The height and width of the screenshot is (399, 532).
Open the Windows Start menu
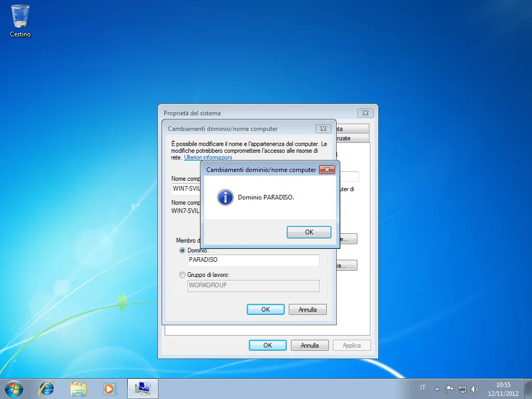[x=13, y=388]
